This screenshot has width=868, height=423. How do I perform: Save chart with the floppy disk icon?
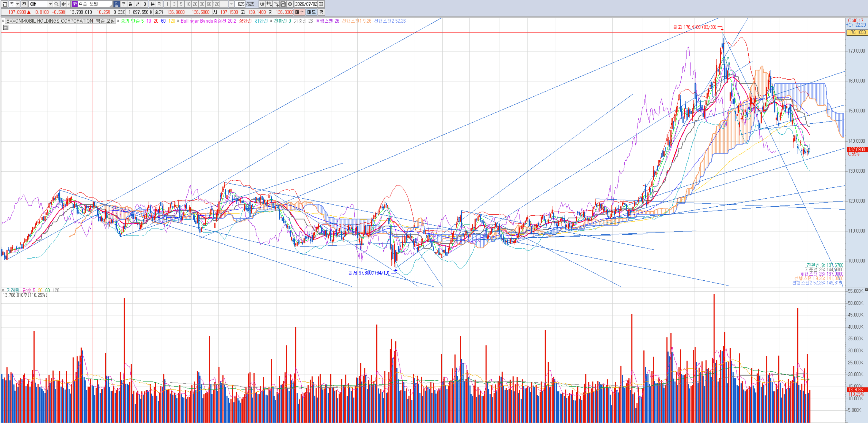283,4
